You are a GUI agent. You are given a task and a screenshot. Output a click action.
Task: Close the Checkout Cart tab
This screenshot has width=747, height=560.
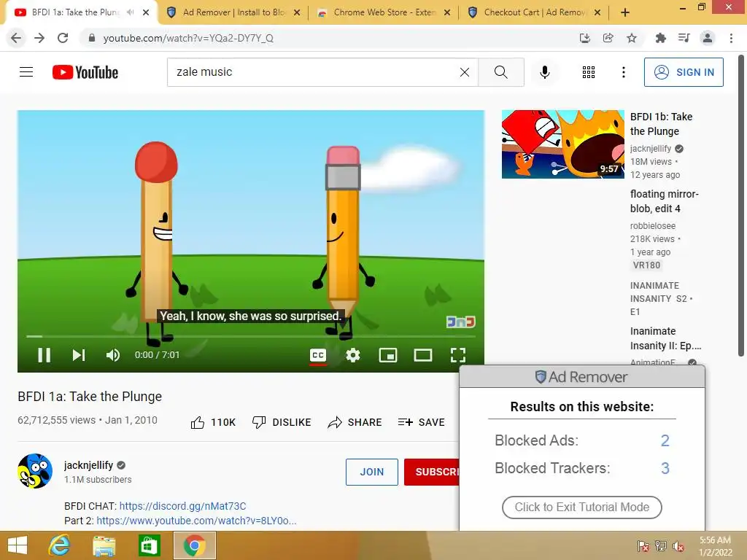point(597,13)
